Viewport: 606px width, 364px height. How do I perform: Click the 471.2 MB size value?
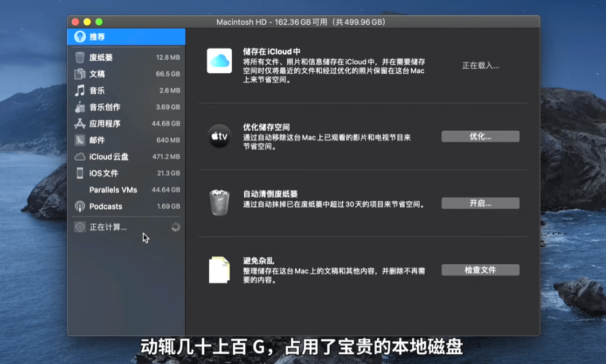click(166, 156)
